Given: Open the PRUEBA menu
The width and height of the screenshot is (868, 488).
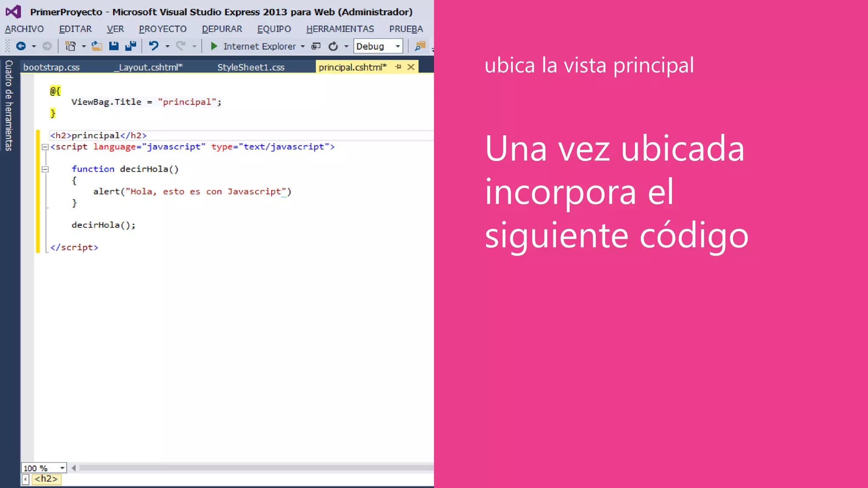Looking at the screenshot, I should tap(406, 29).
